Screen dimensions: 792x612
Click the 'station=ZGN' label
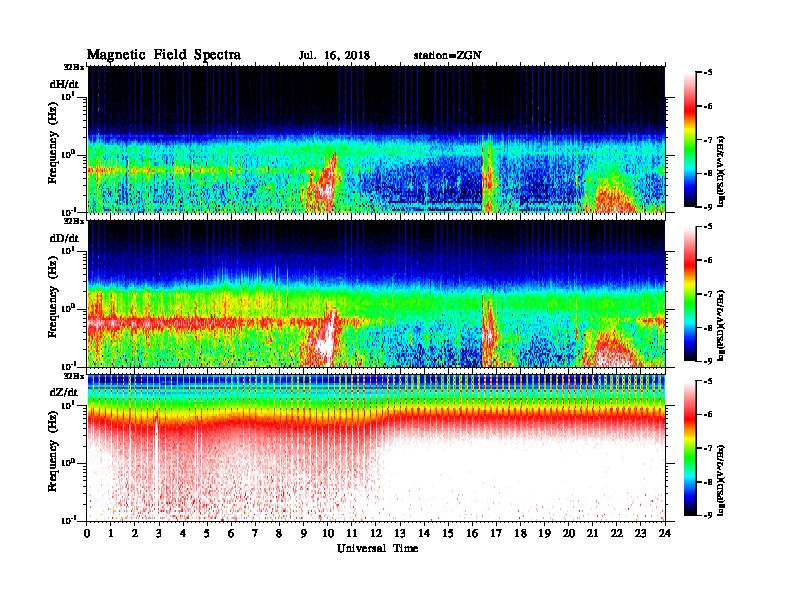pos(448,56)
